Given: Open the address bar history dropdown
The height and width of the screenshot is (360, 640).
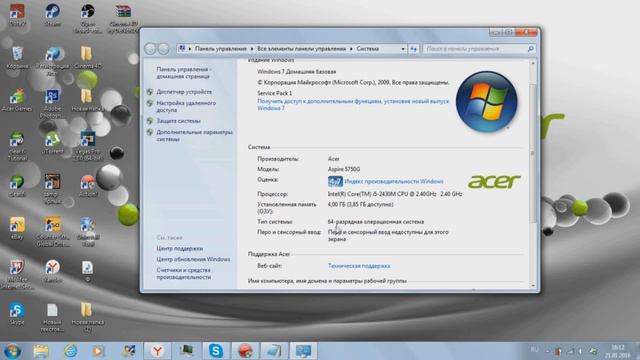Looking at the screenshot, I should 403,49.
